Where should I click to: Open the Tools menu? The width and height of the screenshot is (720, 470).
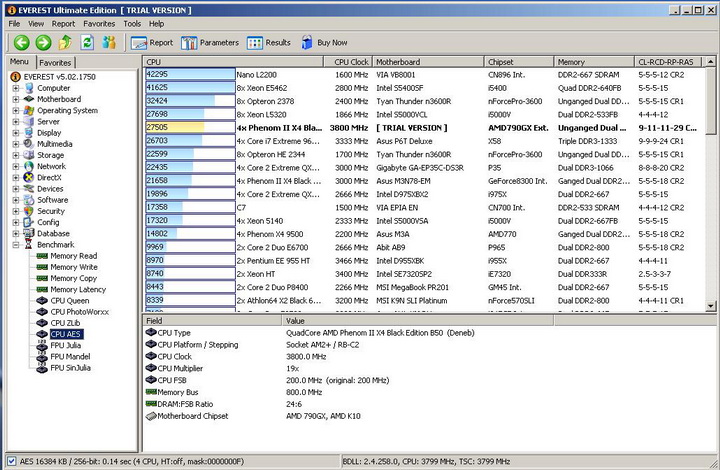coord(132,24)
